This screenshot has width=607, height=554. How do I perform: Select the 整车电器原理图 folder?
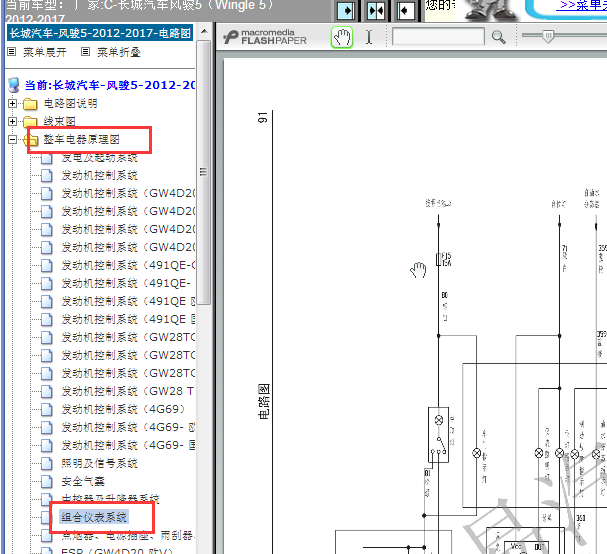point(82,139)
